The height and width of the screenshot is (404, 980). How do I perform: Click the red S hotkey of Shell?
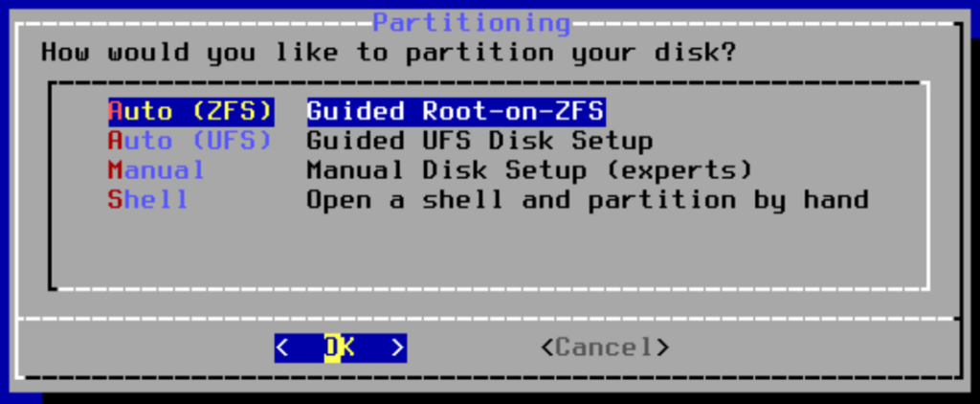pos(116,199)
